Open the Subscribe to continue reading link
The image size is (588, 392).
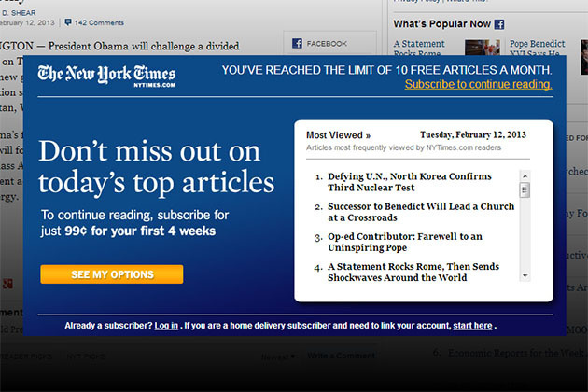[478, 84]
